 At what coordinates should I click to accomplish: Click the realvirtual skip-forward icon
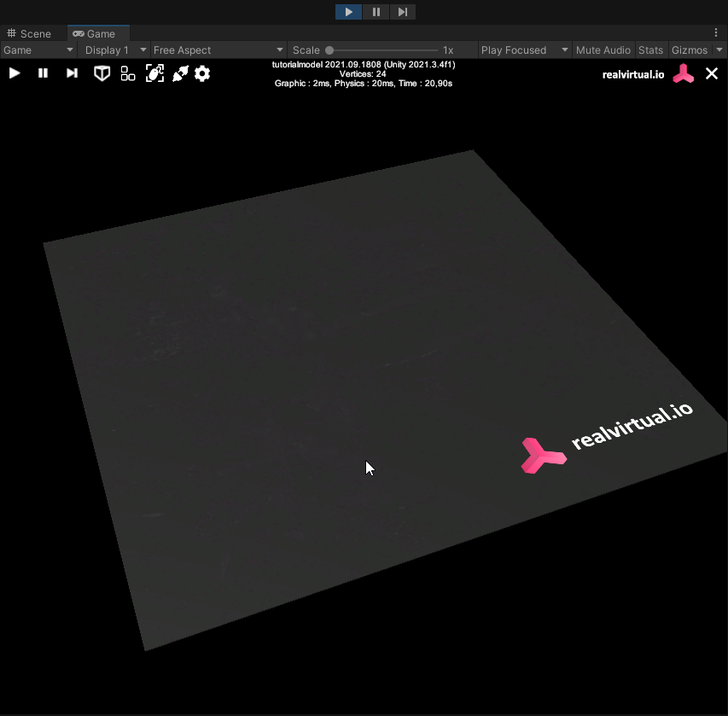pos(72,73)
